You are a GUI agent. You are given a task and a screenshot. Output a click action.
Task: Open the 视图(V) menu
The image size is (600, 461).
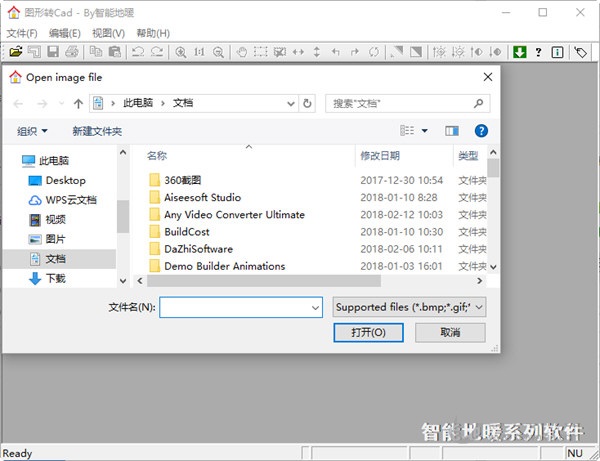(108, 33)
